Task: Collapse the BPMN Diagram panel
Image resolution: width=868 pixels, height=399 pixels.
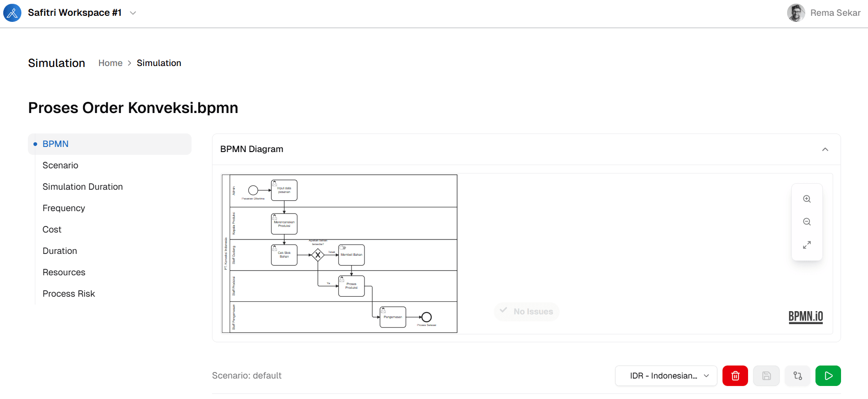Action: pos(825,149)
